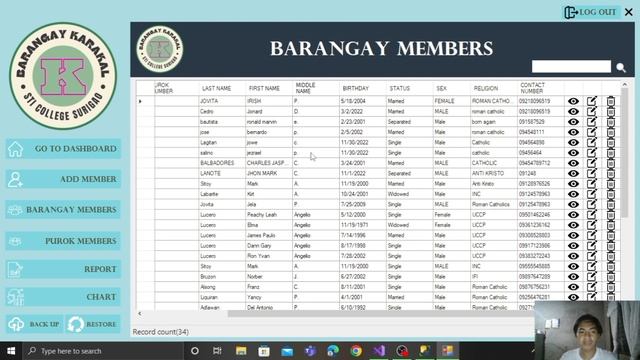View bautista ronald marvin record
Screen dimensions: 640x360
tap(573, 122)
